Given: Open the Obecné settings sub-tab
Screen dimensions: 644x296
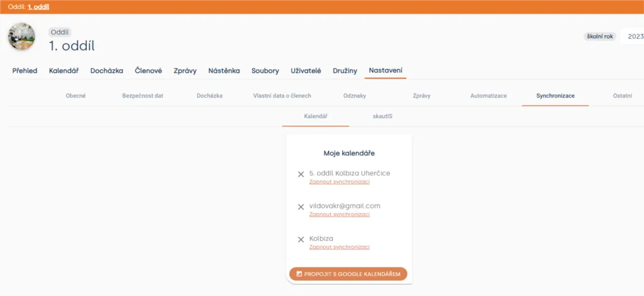Looking at the screenshot, I should point(75,96).
